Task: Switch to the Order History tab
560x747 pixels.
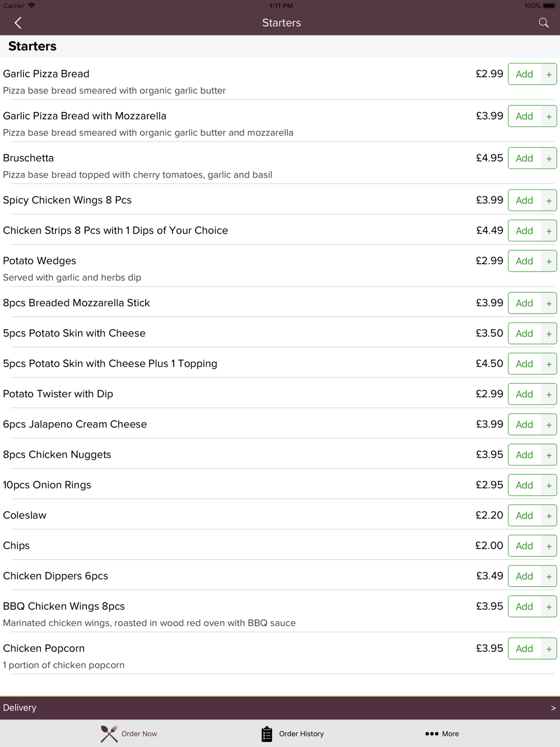Action: tap(292, 734)
